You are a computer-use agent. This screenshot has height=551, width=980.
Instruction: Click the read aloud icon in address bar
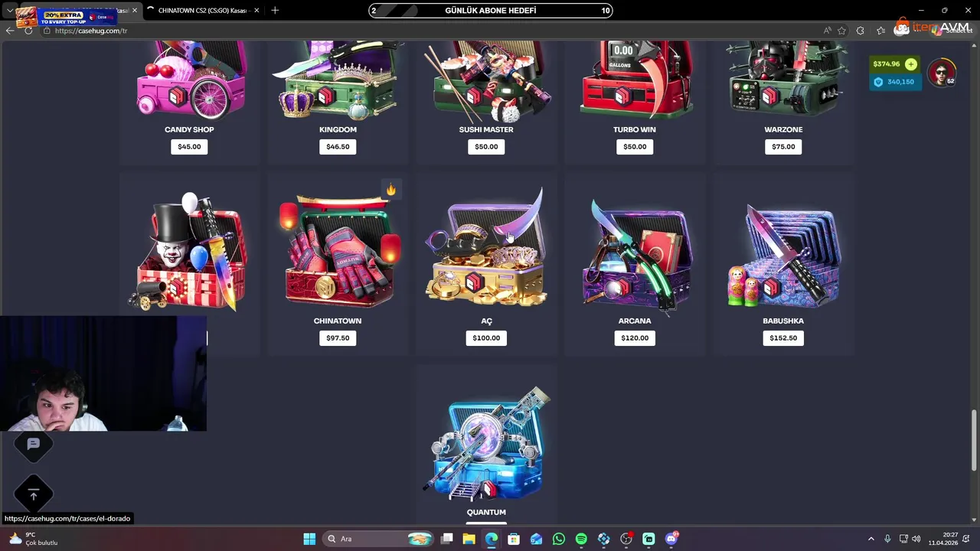[x=827, y=31]
